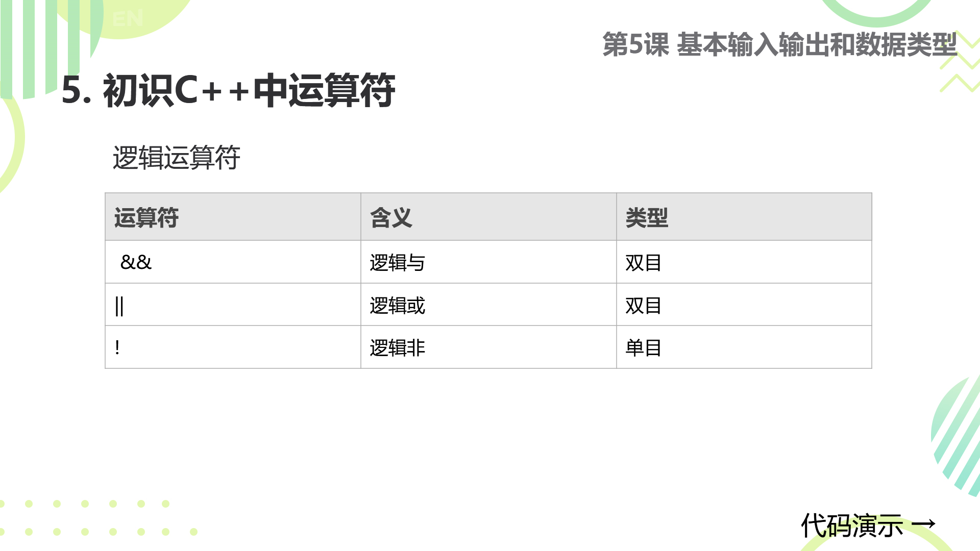Click the 逻辑与 meaning cell
Viewport: 980px width, 551px height.
click(488, 262)
